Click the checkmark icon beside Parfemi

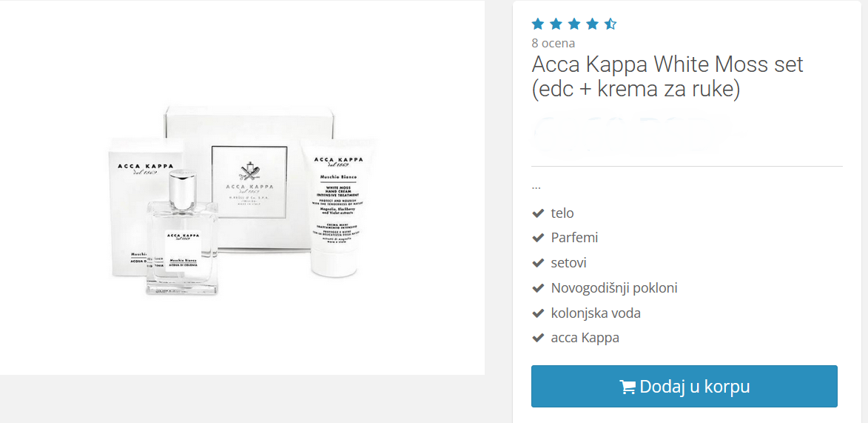pos(537,238)
